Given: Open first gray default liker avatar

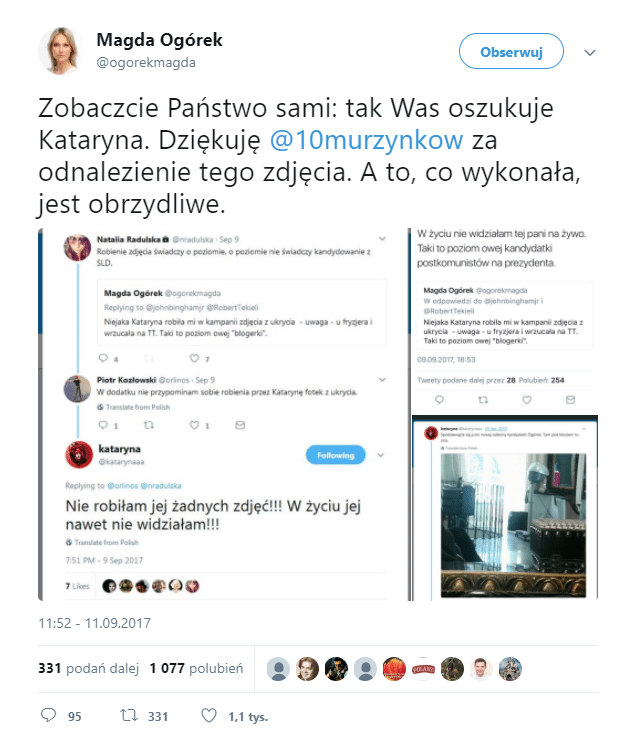Looking at the screenshot, I should click(279, 669).
